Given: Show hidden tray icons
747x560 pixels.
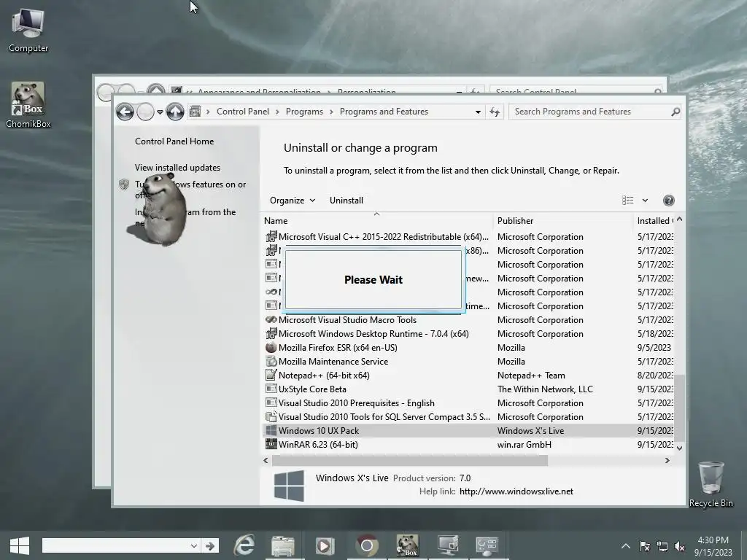Looking at the screenshot, I should (x=625, y=546).
